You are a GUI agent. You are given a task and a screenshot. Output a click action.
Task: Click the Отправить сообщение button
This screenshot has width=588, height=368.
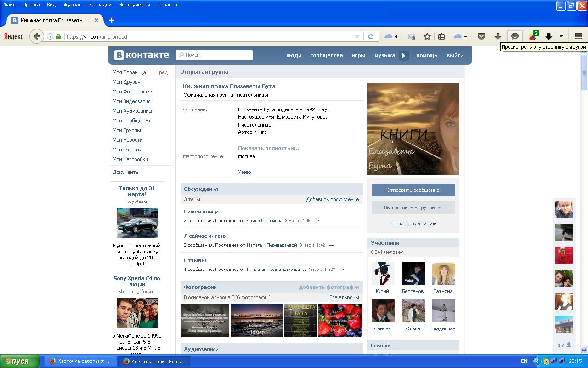click(413, 190)
